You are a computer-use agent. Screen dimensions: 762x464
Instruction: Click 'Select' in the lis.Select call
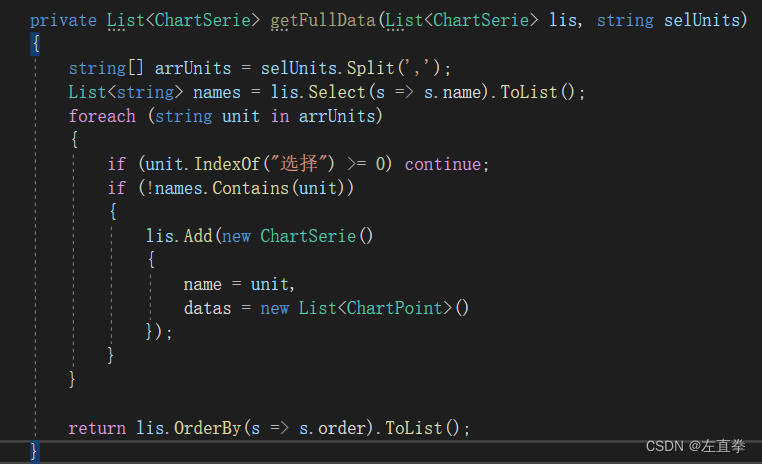(x=337, y=92)
